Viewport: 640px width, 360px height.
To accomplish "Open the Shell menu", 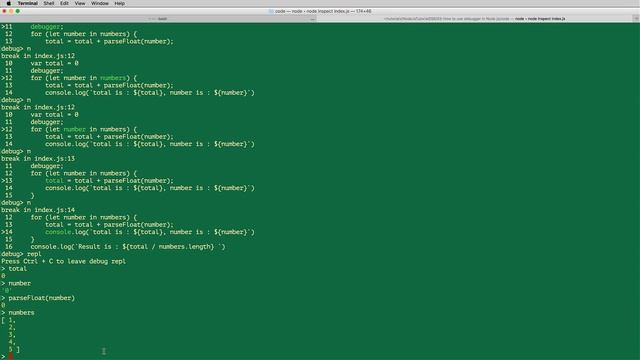I will click(49, 3).
